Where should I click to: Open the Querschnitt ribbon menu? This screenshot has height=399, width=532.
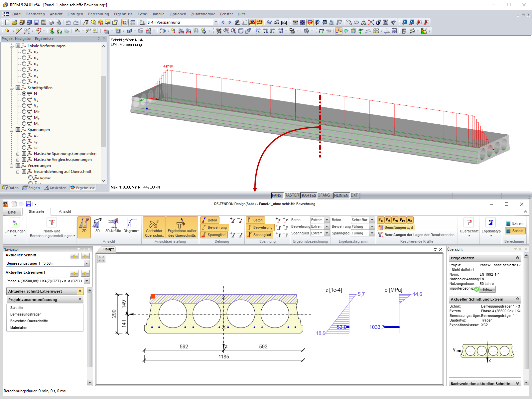coord(469,227)
